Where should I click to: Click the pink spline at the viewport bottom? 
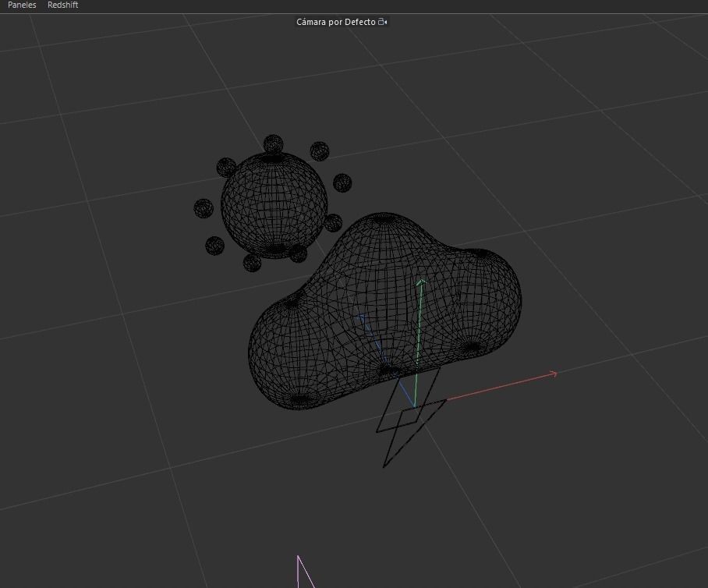pyautogui.click(x=299, y=569)
